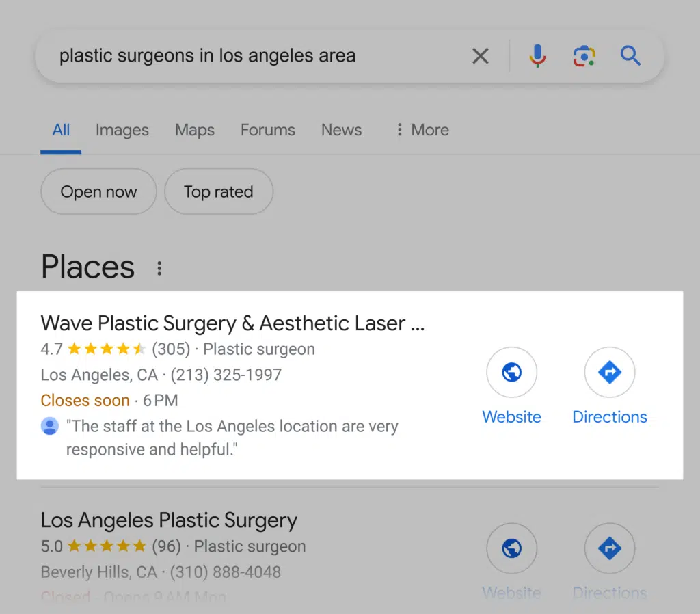This screenshot has width=700, height=614.
Task: Switch to the Images tab
Action: point(122,130)
